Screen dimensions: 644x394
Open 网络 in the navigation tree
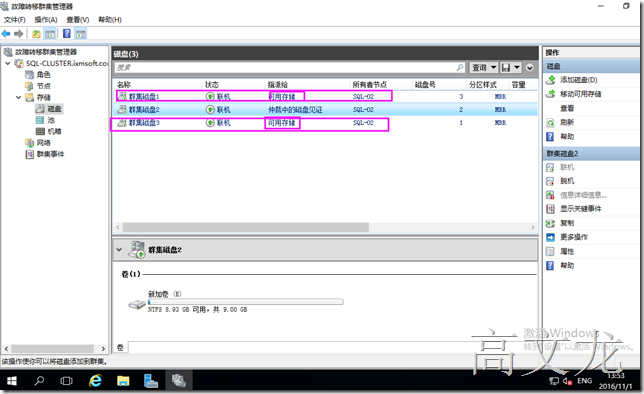(44, 143)
